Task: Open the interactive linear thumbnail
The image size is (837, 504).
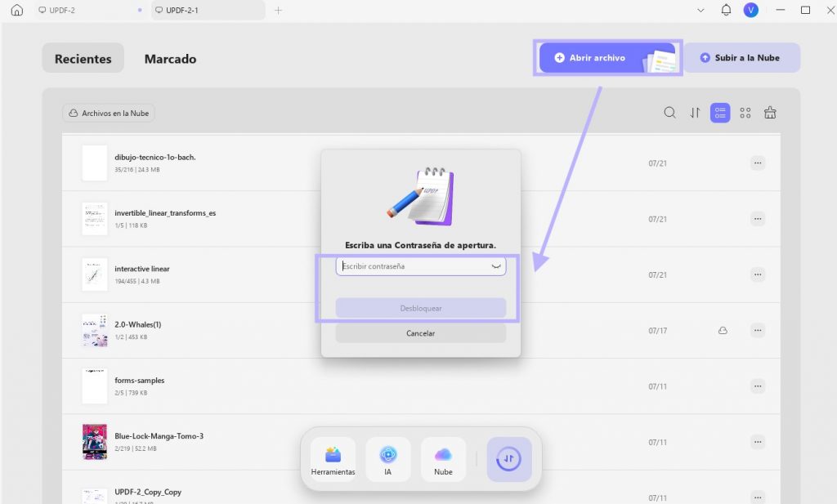Action: pos(95,274)
